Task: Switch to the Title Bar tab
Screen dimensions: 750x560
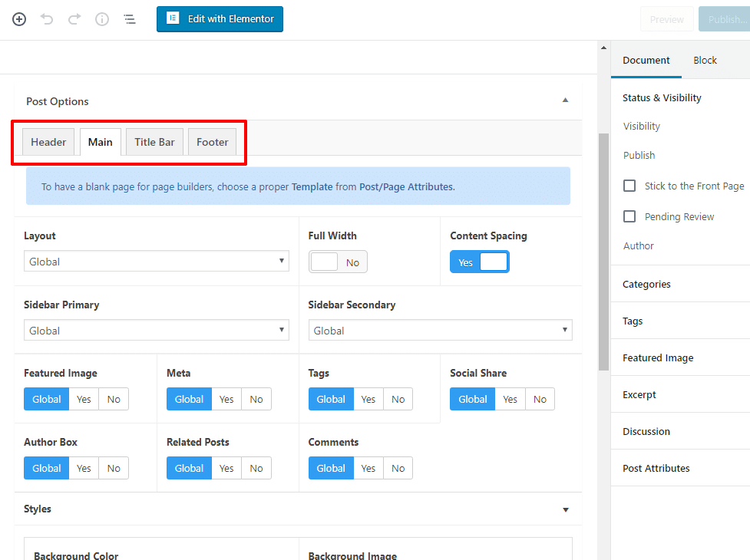Action: [x=154, y=142]
